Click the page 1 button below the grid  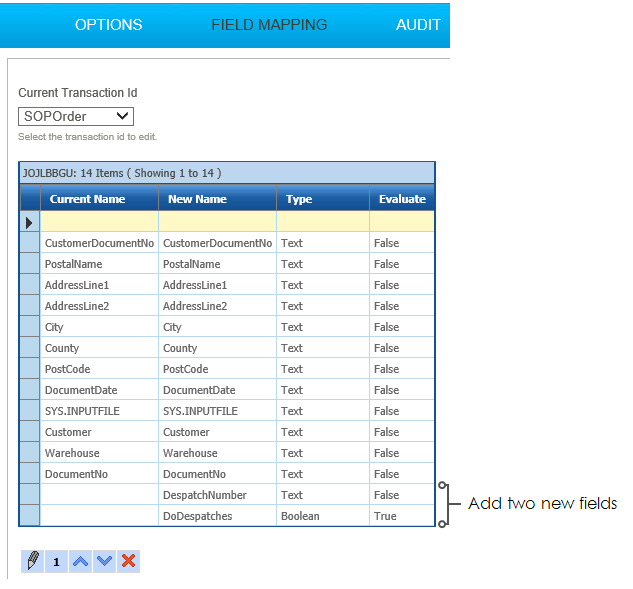56,561
